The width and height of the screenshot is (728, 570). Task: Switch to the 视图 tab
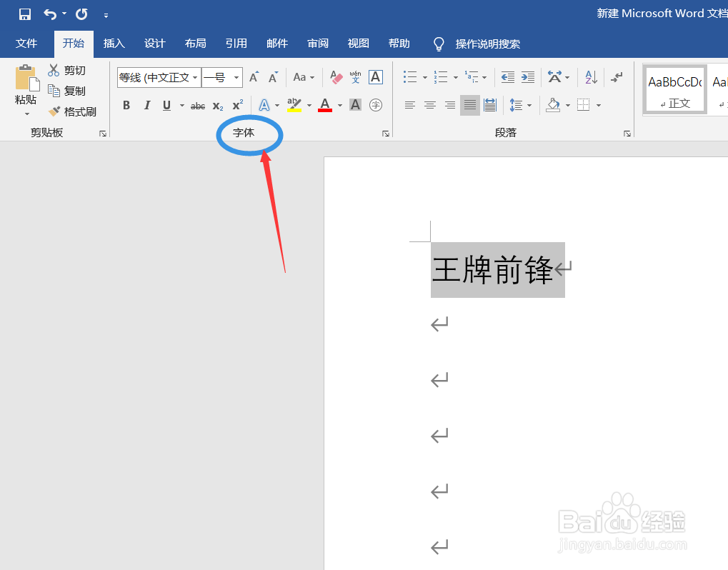point(359,44)
